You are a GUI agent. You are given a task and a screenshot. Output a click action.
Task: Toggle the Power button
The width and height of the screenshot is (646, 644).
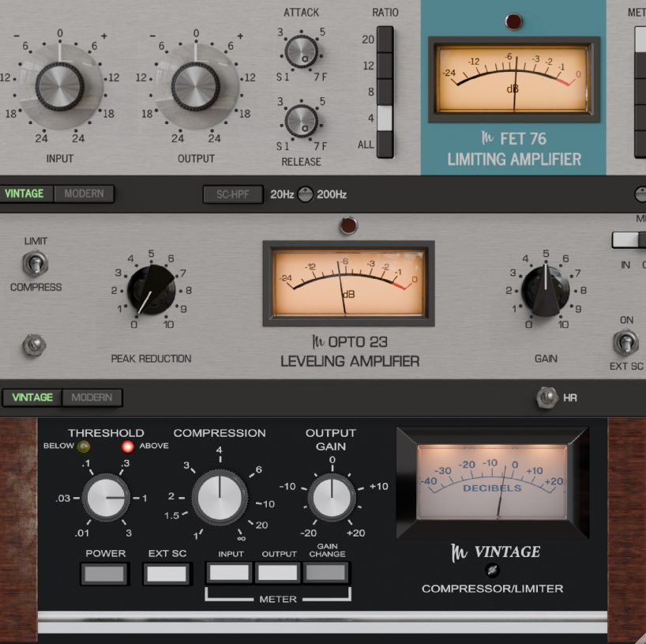[x=105, y=574]
